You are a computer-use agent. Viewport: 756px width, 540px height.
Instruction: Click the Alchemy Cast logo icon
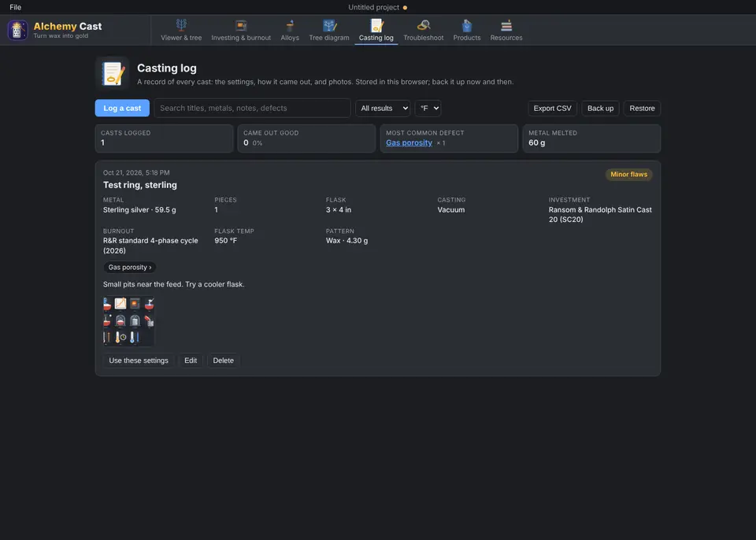(x=17, y=30)
